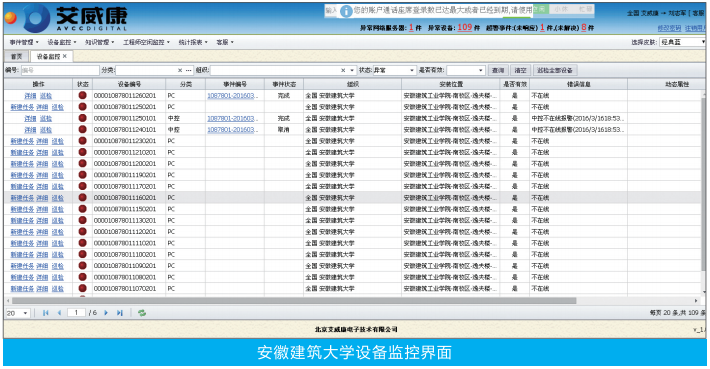Switch to the 首页 tab

16,57
